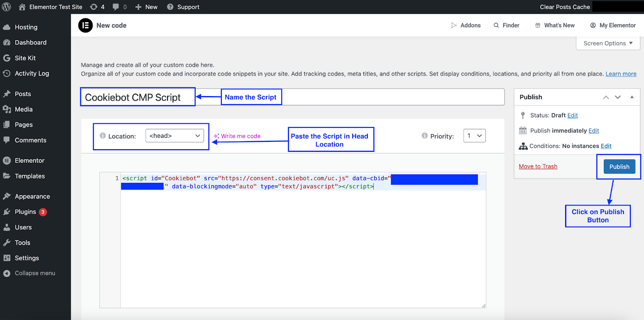The width and height of the screenshot is (644, 320).
Task: Collapse the admin sidebar menu
Action: 35,273
